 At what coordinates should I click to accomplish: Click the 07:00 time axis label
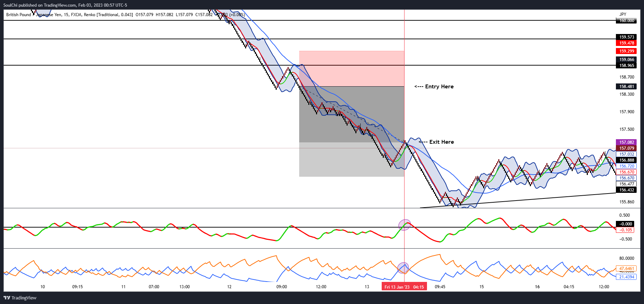154,287
